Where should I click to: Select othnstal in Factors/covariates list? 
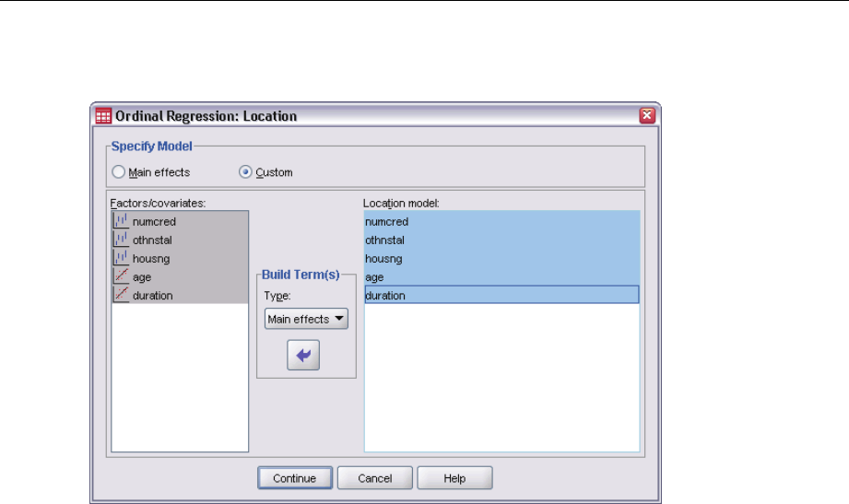(x=180, y=240)
